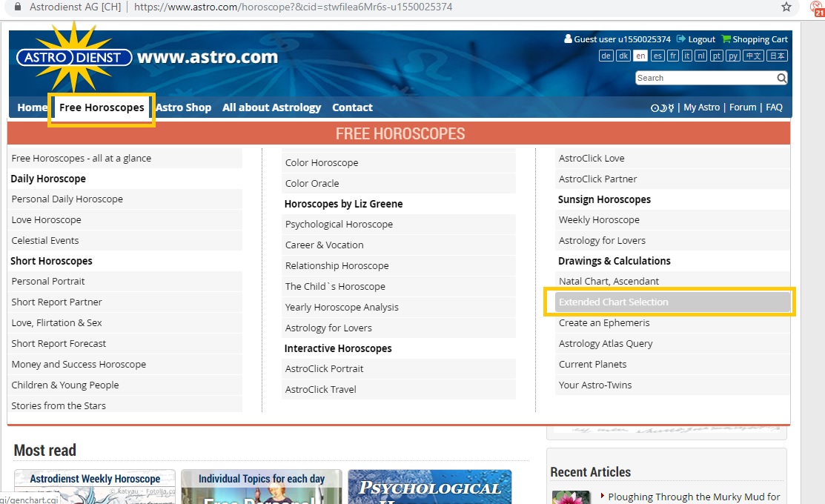Click the Guest user profile icon
This screenshot has height=504, width=825.
(x=568, y=39)
